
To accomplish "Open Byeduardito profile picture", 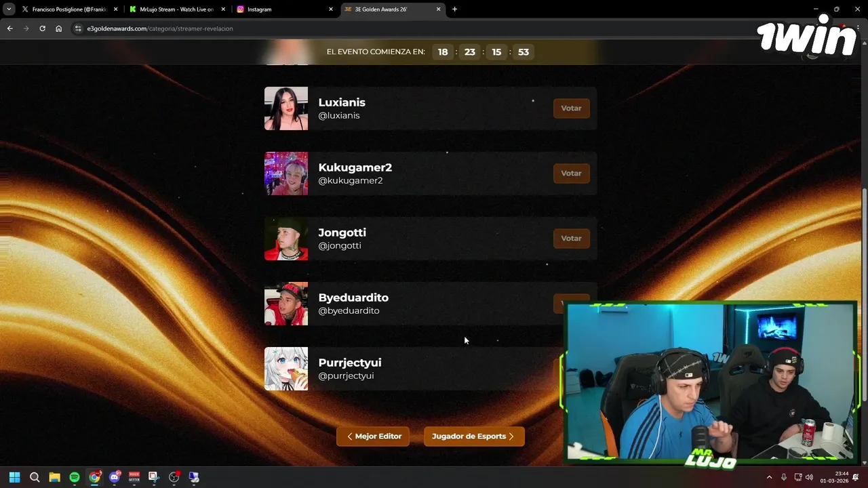I will 286,304.
